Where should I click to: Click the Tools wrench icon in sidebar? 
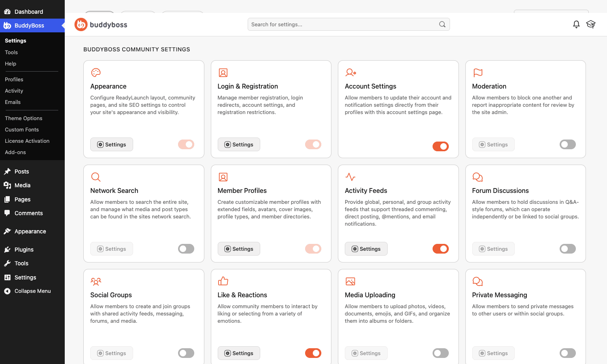point(7,263)
